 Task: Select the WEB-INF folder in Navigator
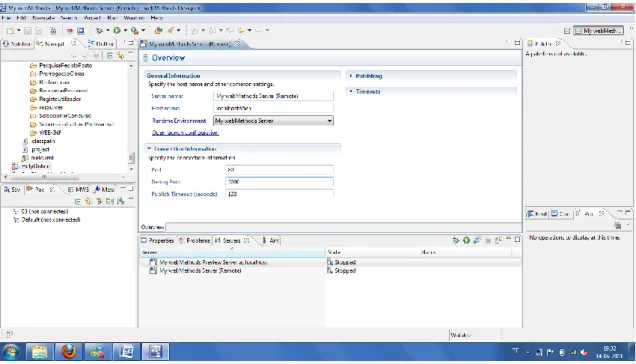(x=46, y=132)
